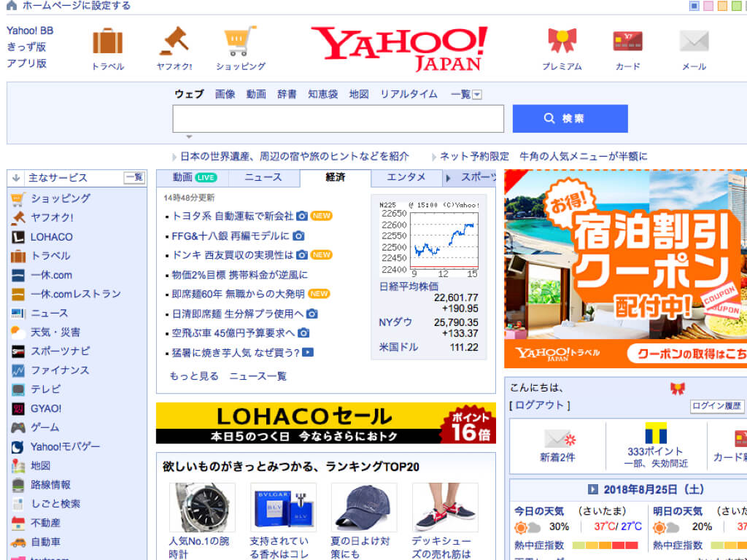Open the Card icon in header
The height and width of the screenshot is (560, 747).
627,42
